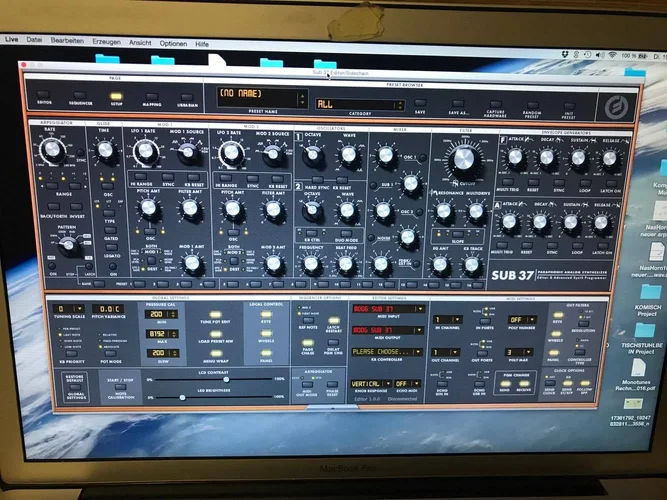Open the Ansicht menu
Screen dimensions: 667x500
click(x=140, y=43)
